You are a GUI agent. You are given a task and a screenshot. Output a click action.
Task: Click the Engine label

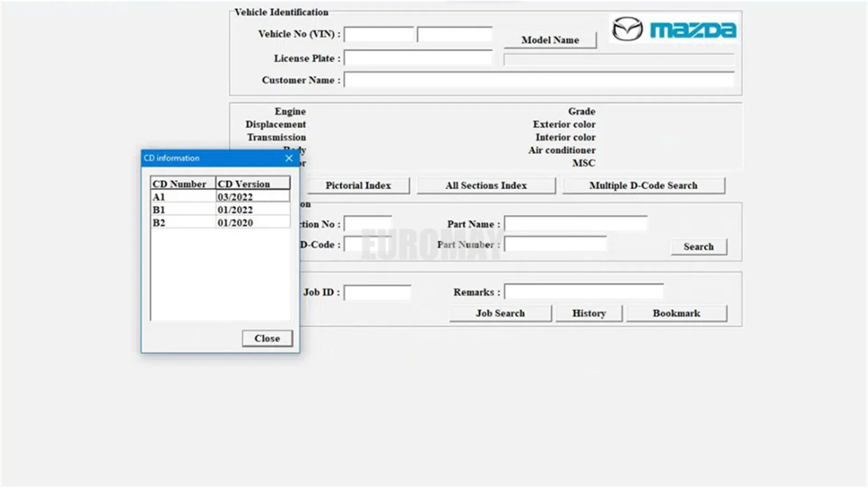tap(290, 111)
